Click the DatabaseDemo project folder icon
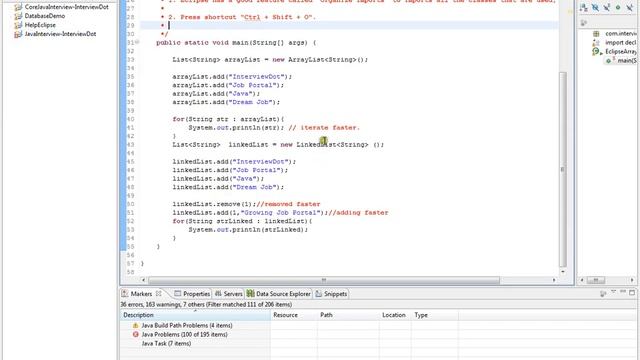The width and height of the screenshot is (640, 360). coord(18,16)
